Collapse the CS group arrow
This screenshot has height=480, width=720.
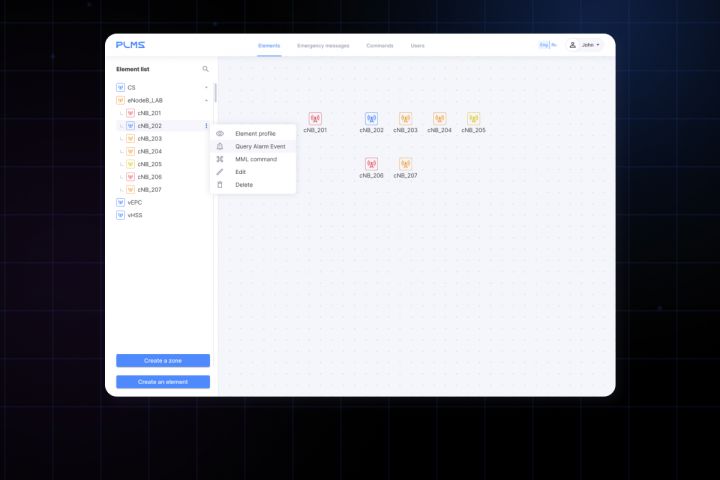pyautogui.click(x=206, y=87)
